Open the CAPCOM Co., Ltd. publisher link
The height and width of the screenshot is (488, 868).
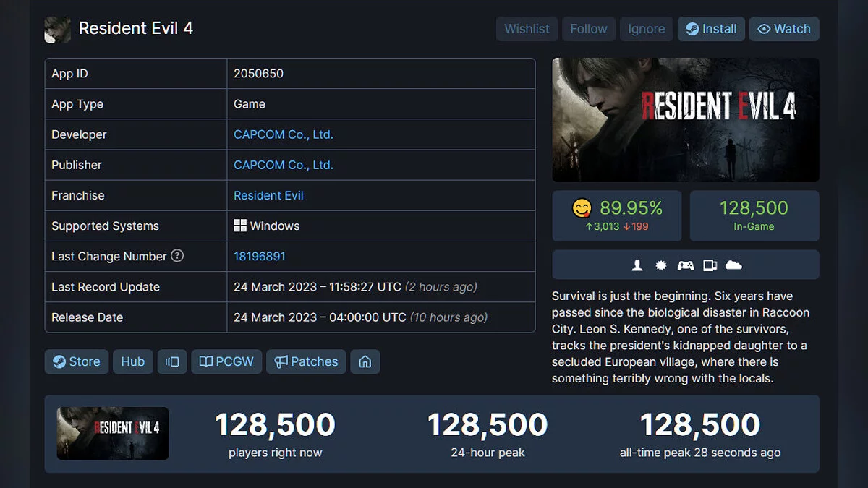click(x=284, y=165)
